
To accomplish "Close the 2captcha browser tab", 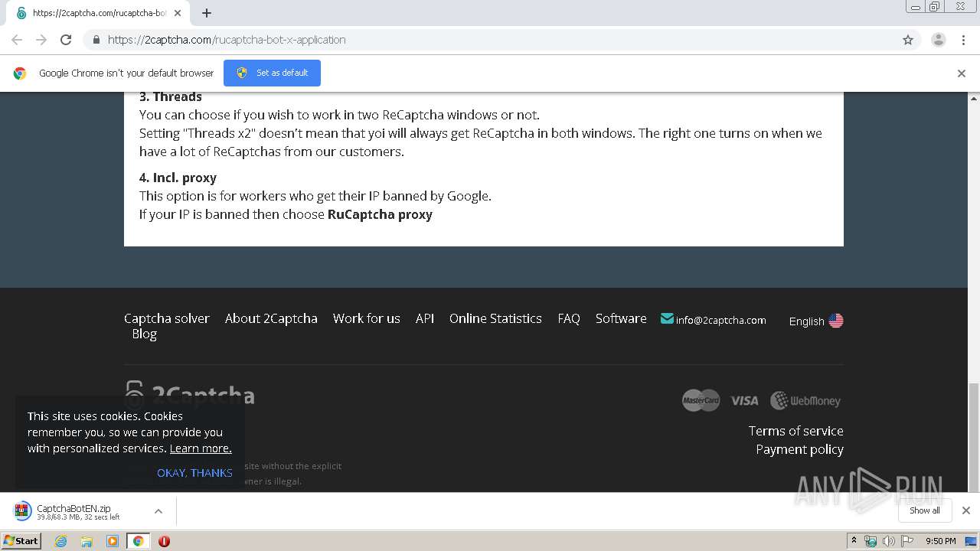I will (x=178, y=13).
